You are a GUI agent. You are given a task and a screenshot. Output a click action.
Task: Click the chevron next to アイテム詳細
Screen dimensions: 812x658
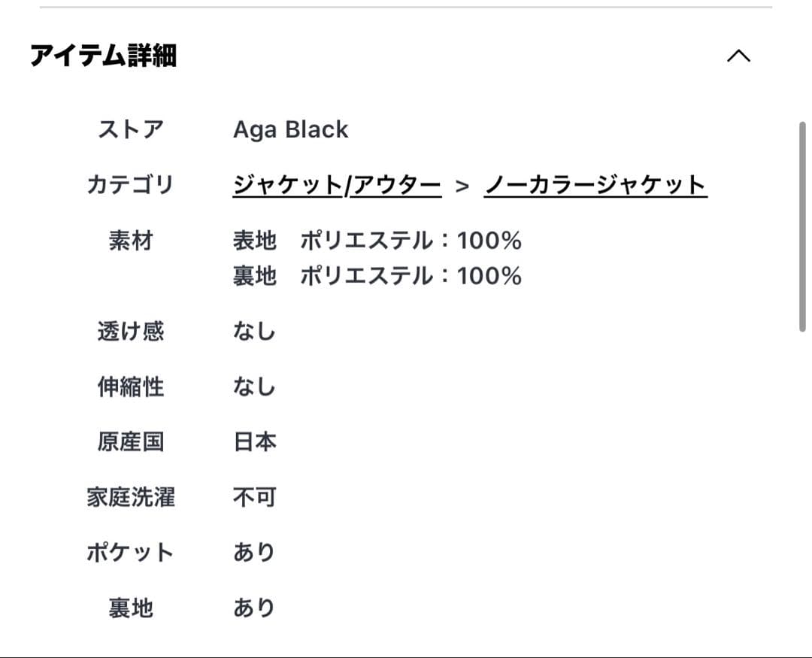[x=739, y=56]
